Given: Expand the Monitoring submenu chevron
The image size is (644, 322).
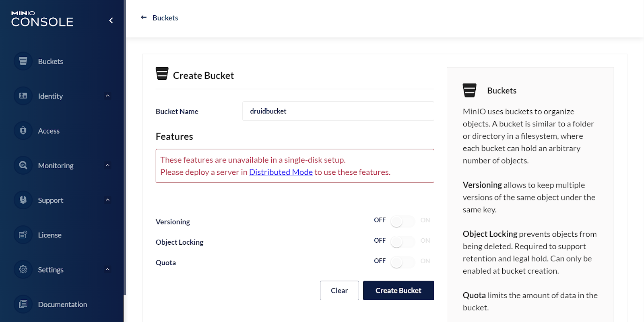Looking at the screenshot, I should pyautogui.click(x=107, y=165).
